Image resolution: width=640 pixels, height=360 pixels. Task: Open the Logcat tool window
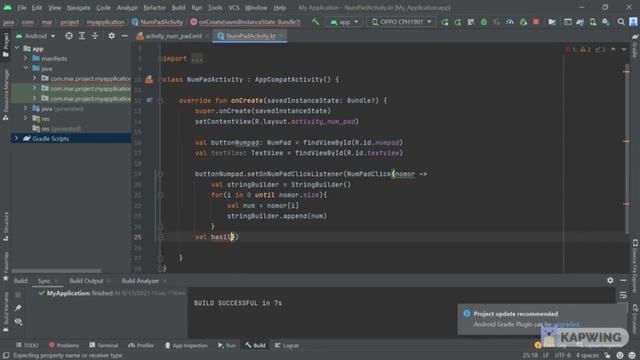click(x=287, y=345)
